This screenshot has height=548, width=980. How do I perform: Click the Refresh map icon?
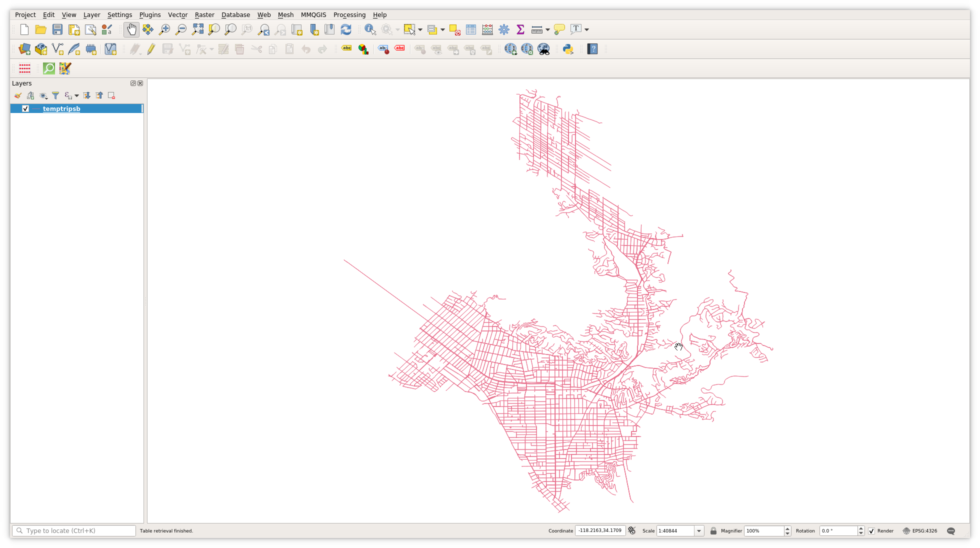345,29
